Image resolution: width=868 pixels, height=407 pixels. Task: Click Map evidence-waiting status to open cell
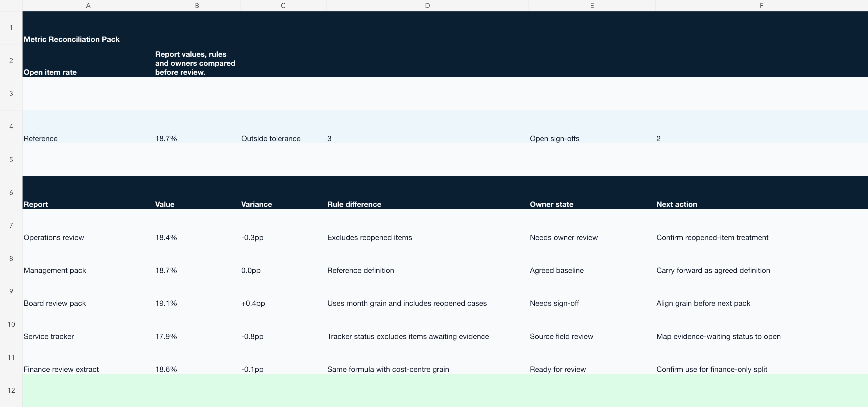pos(761,325)
